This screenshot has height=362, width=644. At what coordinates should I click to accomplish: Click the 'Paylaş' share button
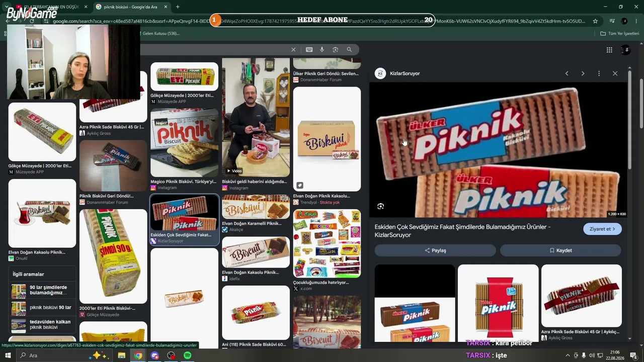(x=435, y=250)
